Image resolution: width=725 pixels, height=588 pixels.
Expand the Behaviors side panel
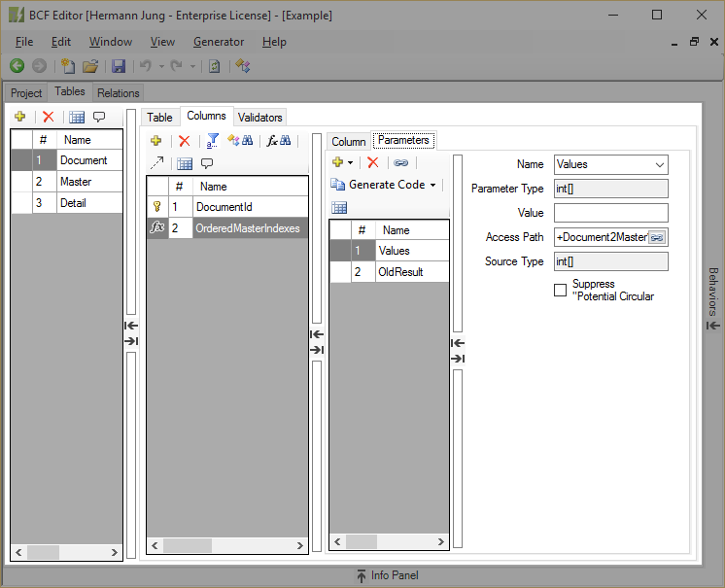click(x=713, y=298)
